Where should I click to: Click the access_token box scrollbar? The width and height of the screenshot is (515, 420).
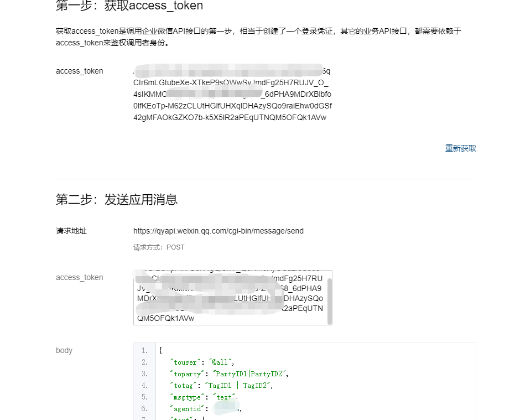[330, 302]
